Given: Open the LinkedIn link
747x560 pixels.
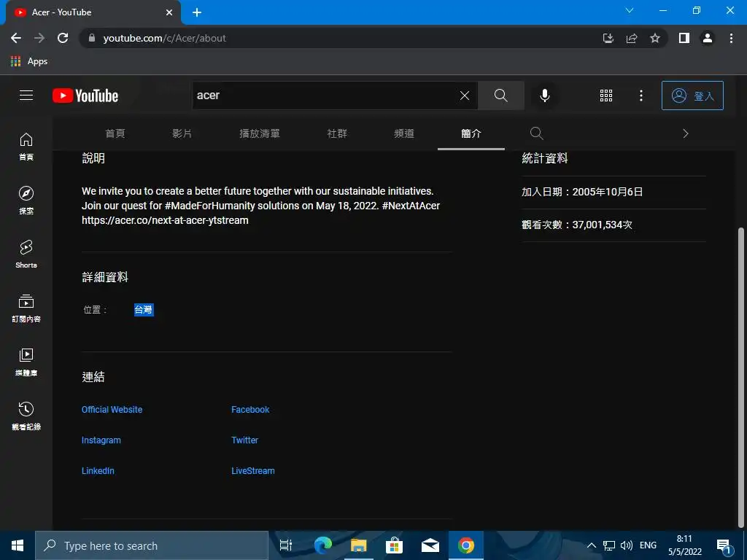Looking at the screenshot, I should (98, 470).
